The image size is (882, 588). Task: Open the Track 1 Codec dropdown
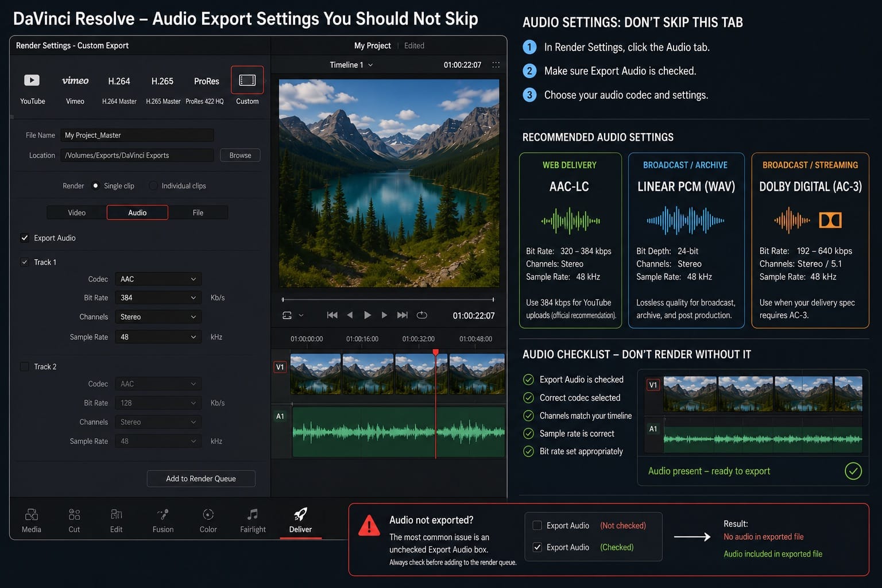(158, 279)
